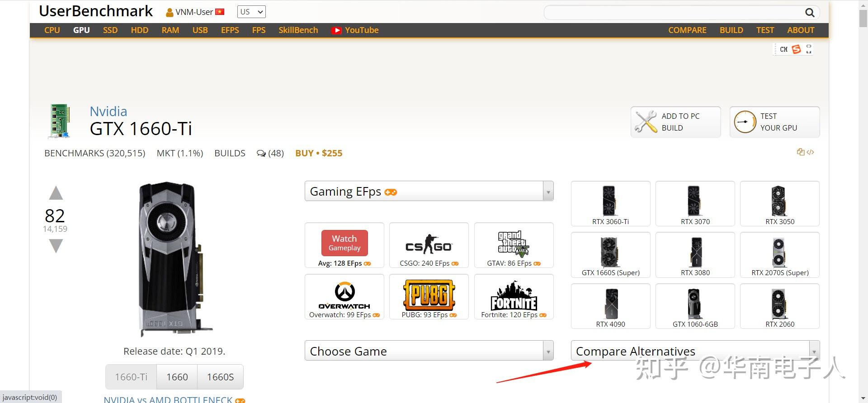Click the BUILDS link

coord(230,153)
